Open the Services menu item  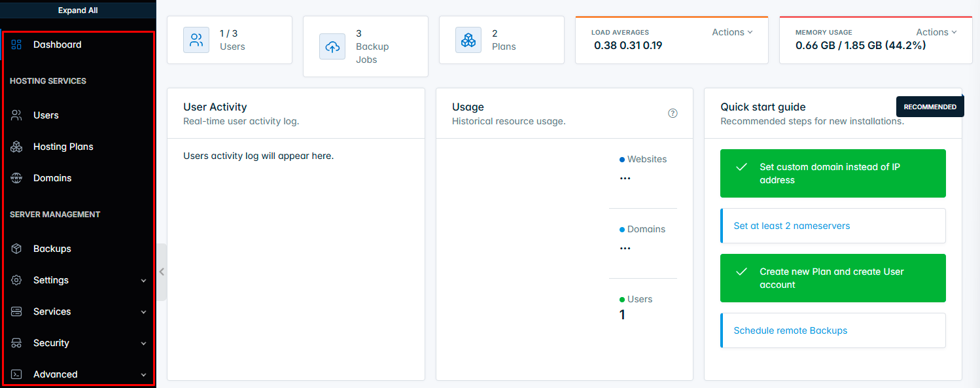pyautogui.click(x=52, y=311)
